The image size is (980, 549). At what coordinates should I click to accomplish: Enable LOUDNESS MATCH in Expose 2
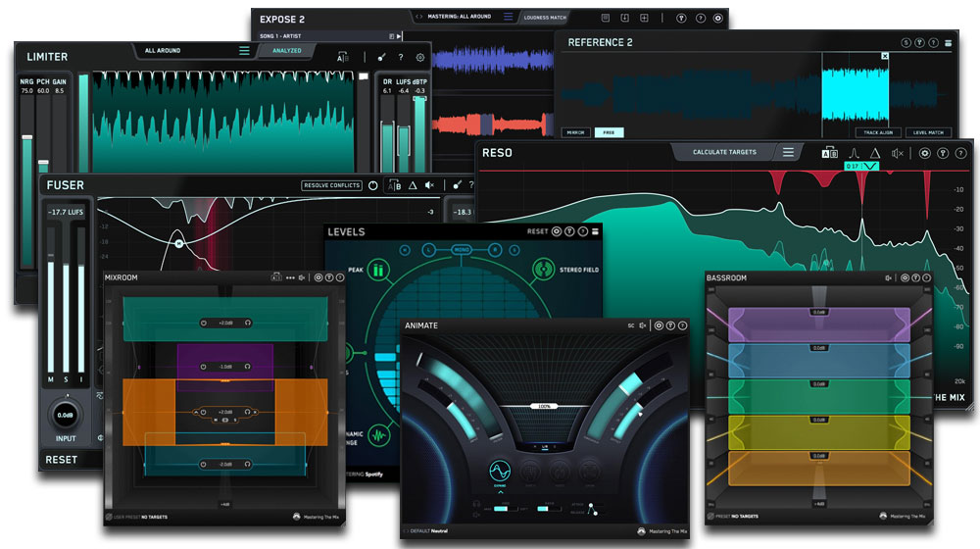click(545, 18)
